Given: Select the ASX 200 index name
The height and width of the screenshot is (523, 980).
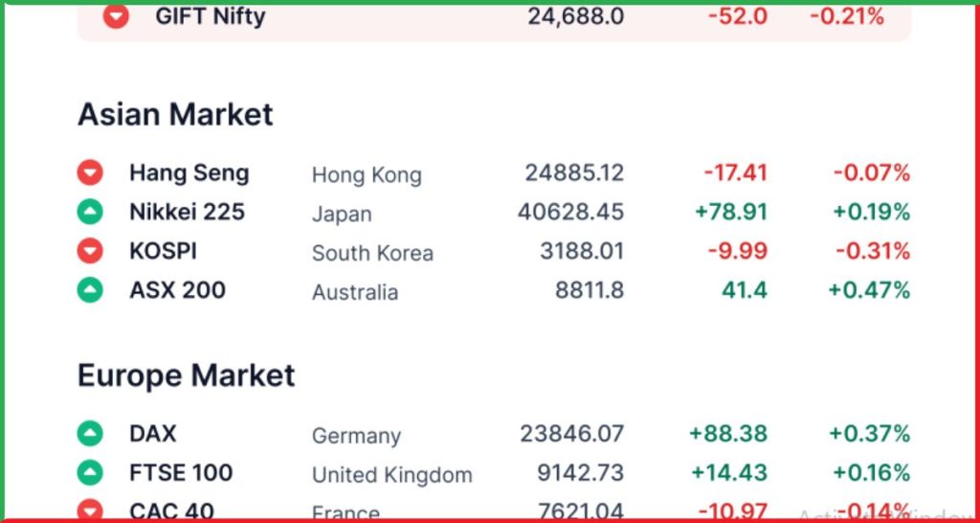Looking at the screenshot, I should (x=177, y=290).
